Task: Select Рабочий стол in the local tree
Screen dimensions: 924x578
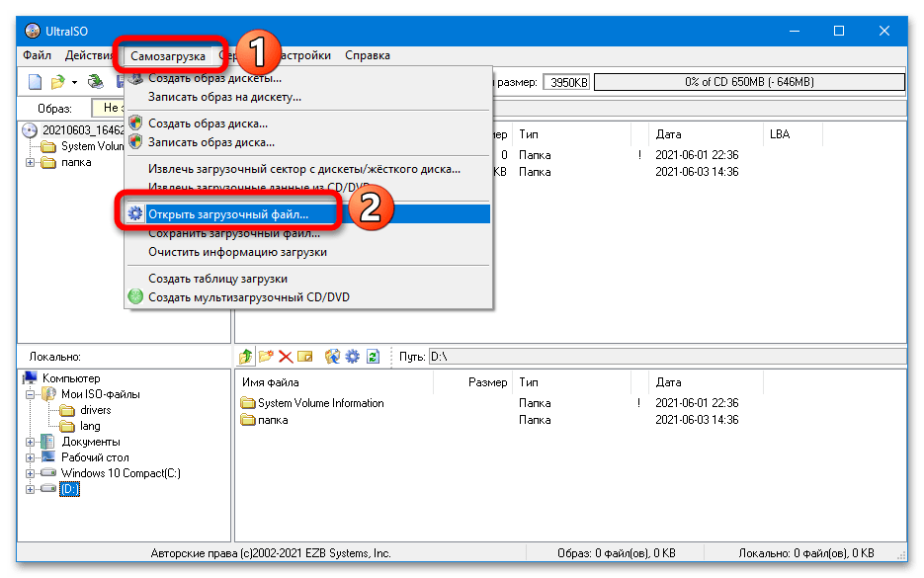Action: (x=95, y=457)
